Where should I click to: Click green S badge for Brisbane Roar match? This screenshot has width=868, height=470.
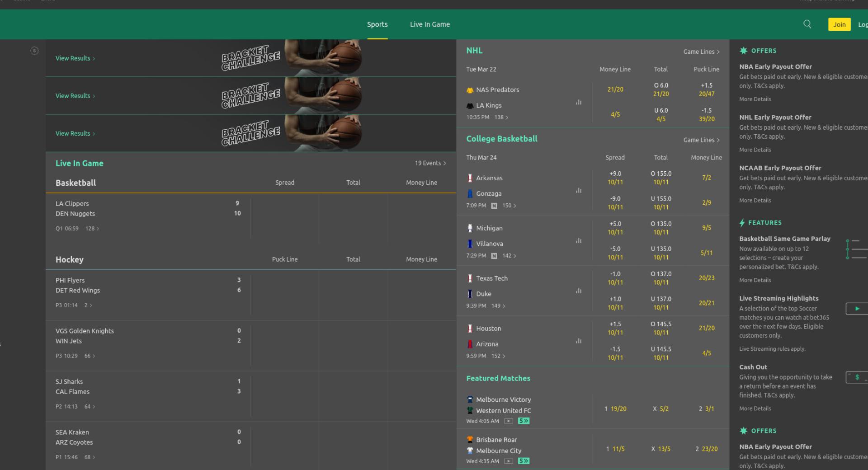(524, 461)
